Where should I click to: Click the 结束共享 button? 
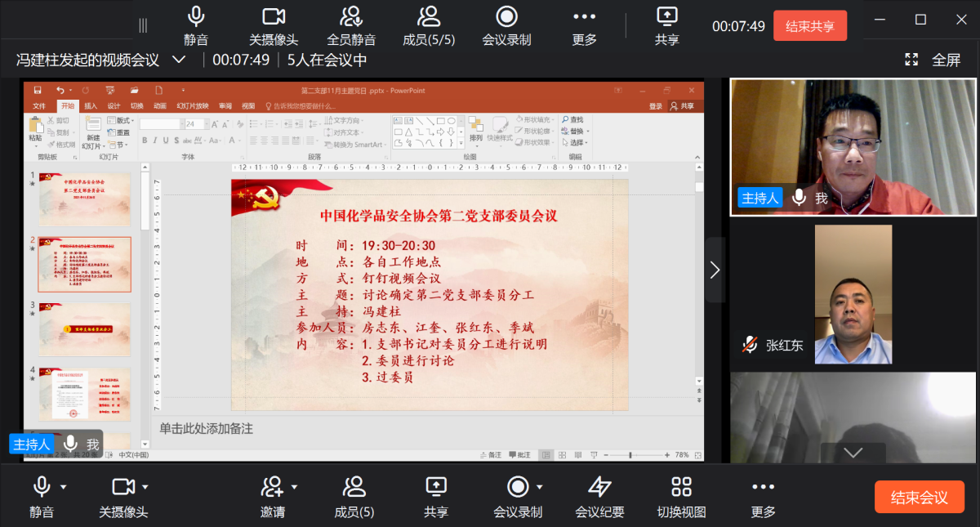(809, 26)
